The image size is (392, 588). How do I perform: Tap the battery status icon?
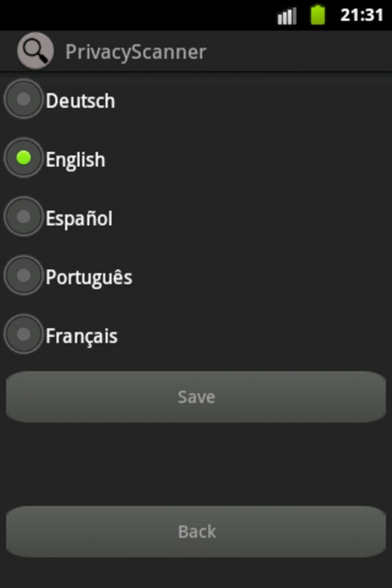(x=318, y=15)
